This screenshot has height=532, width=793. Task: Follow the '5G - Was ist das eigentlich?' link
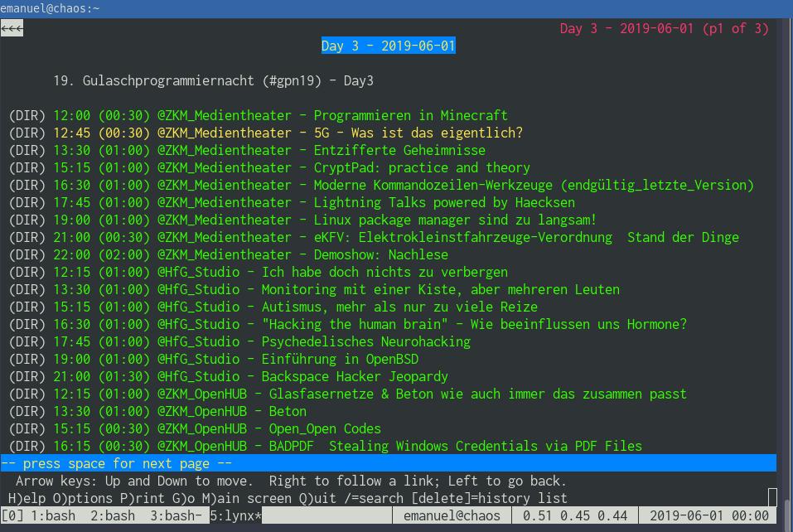click(288, 133)
